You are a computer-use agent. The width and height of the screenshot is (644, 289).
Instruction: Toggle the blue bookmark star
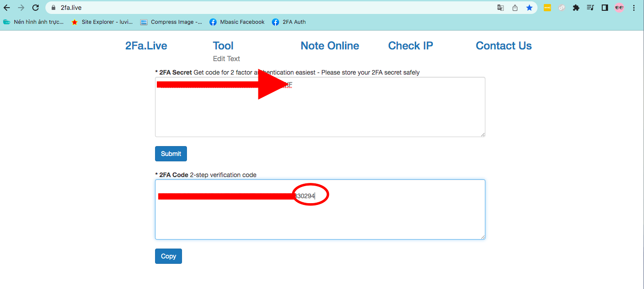pos(529,8)
